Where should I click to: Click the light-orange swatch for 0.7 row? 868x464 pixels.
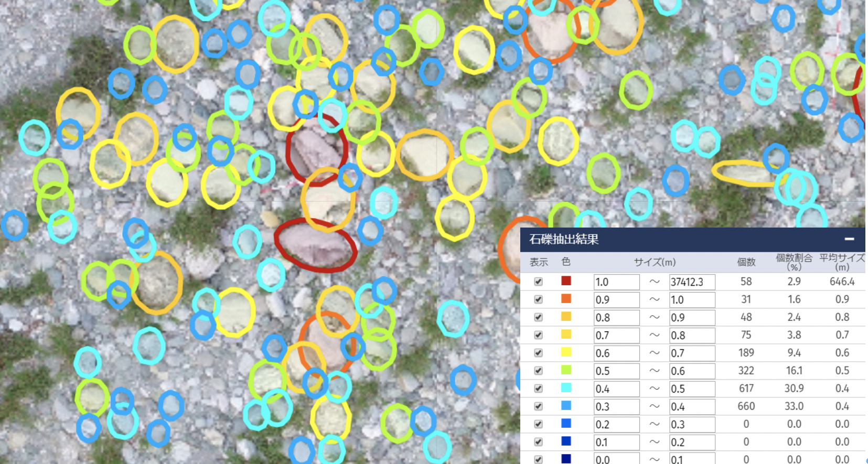click(566, 334)
